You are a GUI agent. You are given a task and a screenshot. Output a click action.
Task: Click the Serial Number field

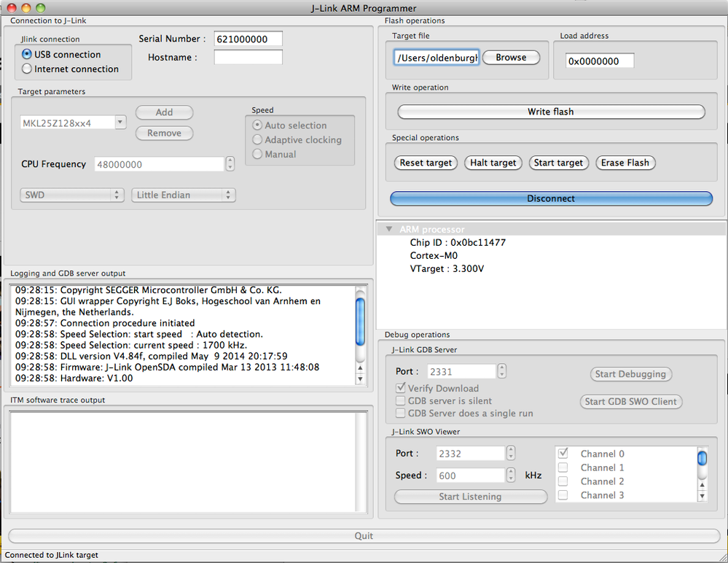tap(248, 39)
